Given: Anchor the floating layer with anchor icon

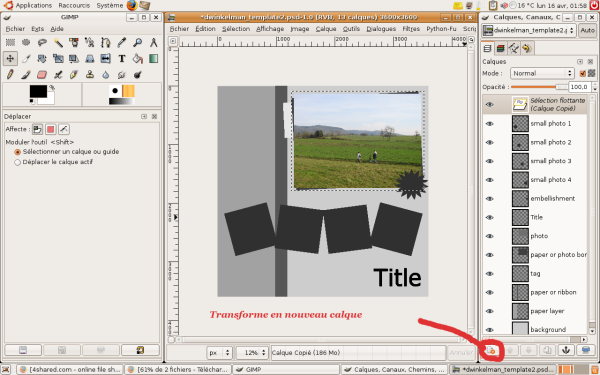Looking at the screenshot, I should (x=566, y=350).
